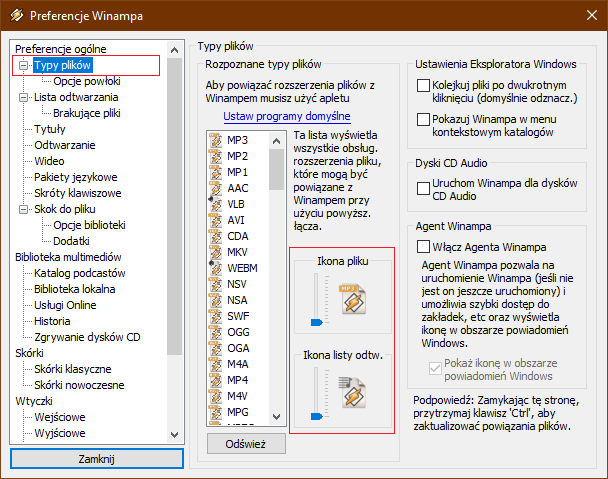The height and width of the screenshot is (479, 608).
Task: Click the SWF file type icon
Action: click(215, 316)
